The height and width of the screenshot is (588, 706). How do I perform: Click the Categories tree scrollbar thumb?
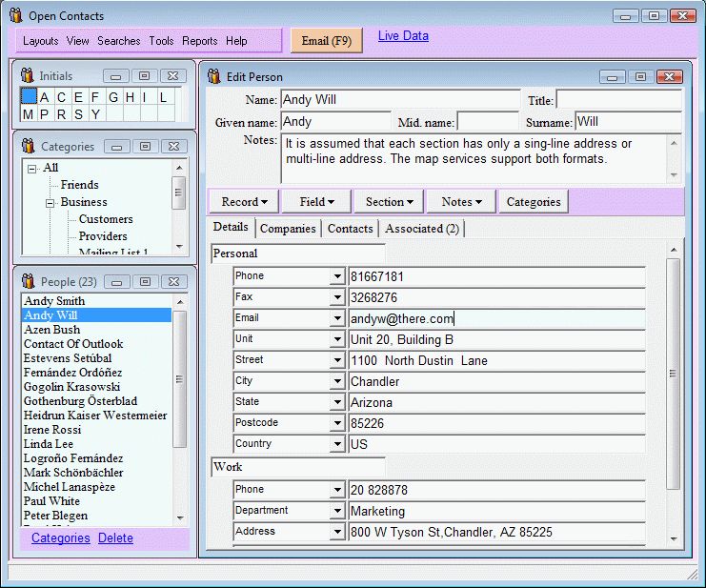[x=179, y=193]
